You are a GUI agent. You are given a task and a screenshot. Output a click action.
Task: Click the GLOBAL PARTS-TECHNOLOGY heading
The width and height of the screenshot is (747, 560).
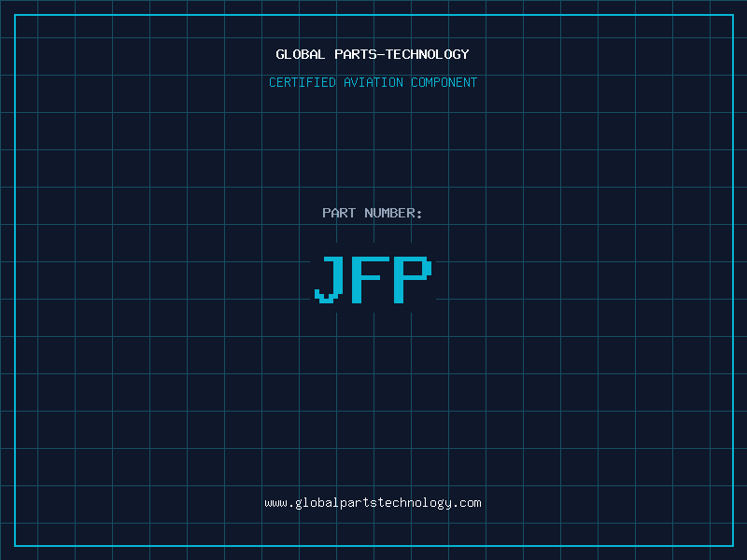coord(373,54)
